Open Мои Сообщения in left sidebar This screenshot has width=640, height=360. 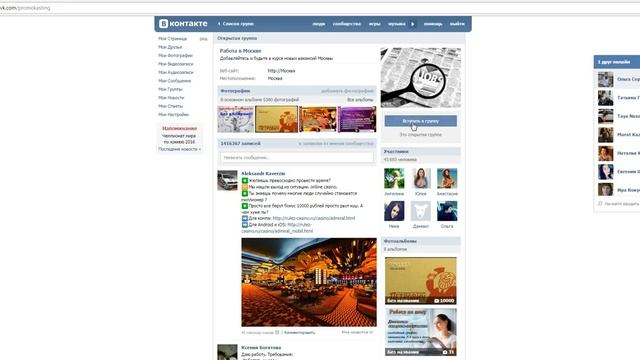click(174, 81)
